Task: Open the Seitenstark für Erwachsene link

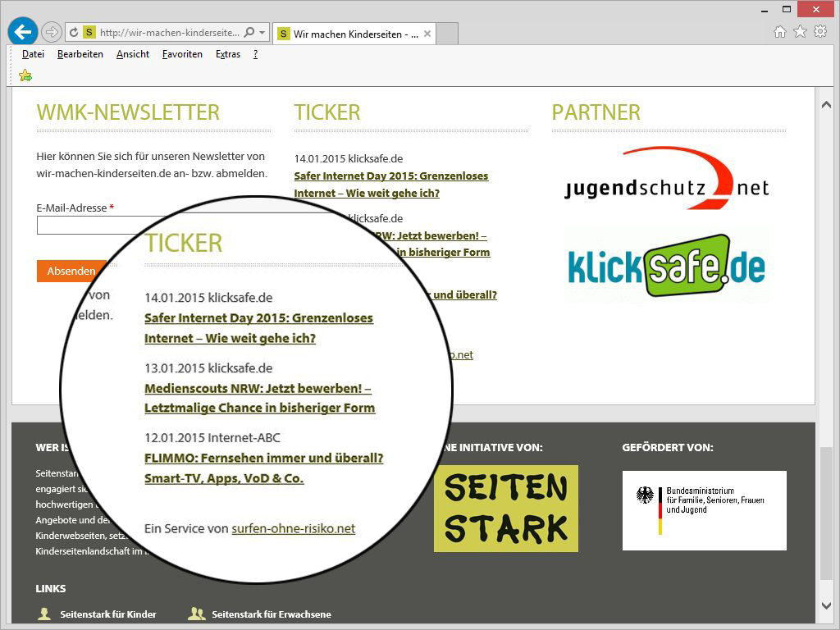Action: tap(272, 614)
